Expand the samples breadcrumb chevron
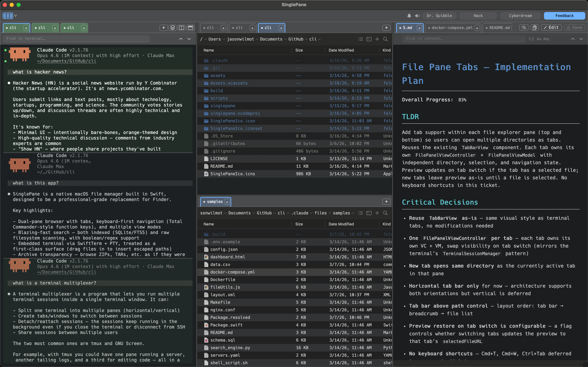The image size is (588, 367). (353, 213)
